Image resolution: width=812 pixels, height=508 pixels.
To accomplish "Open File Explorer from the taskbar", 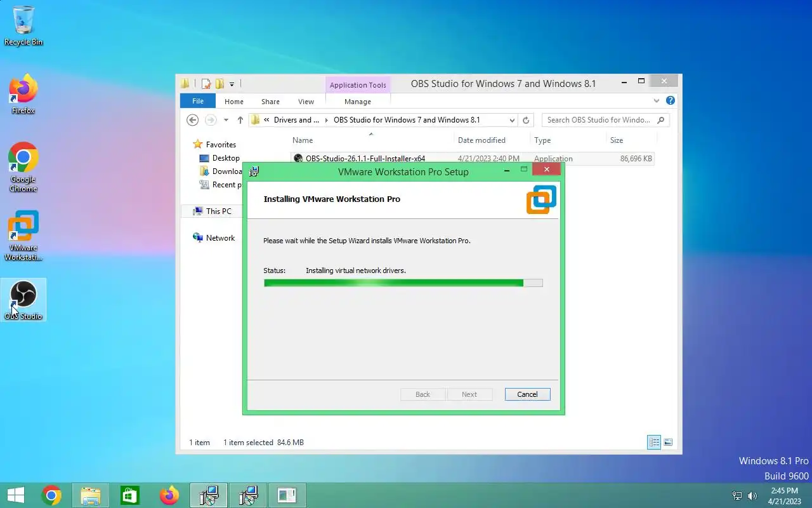I will tap(91, 495).
